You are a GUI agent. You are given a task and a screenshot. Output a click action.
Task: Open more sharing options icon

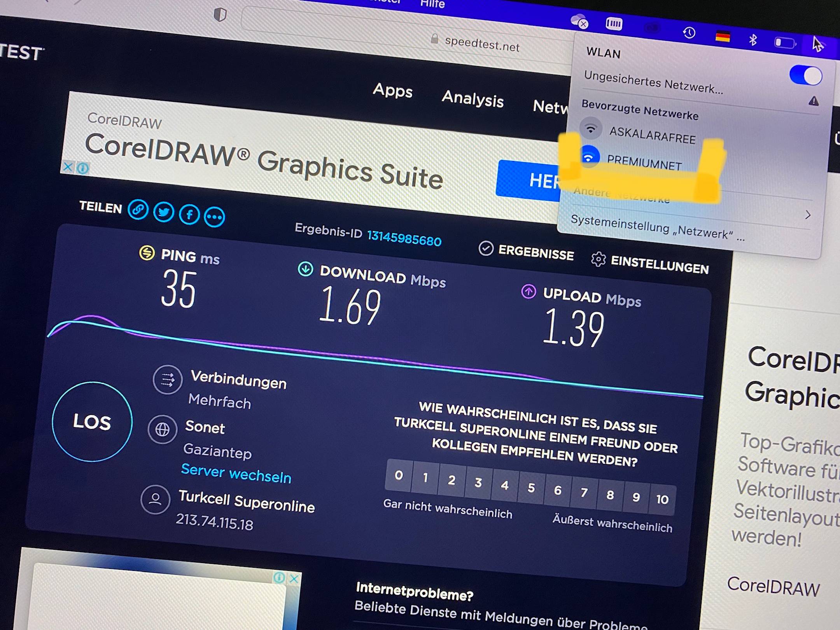click(215, 217)
